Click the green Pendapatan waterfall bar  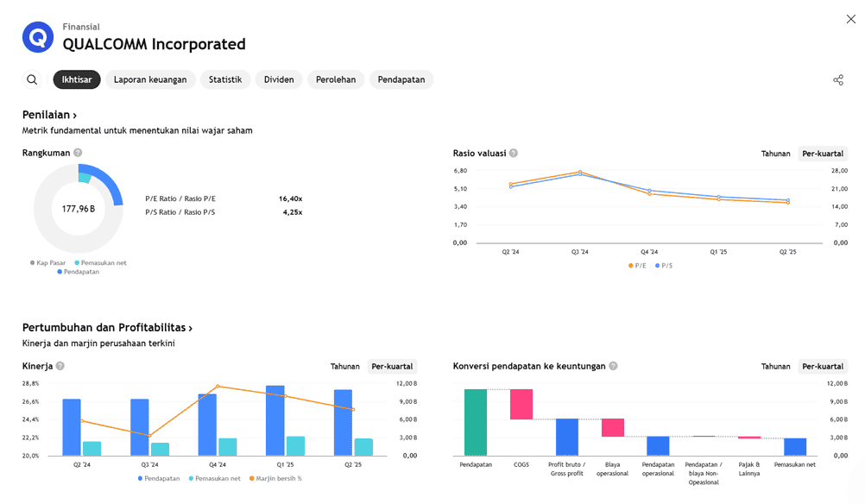click(x=476, y=422)
